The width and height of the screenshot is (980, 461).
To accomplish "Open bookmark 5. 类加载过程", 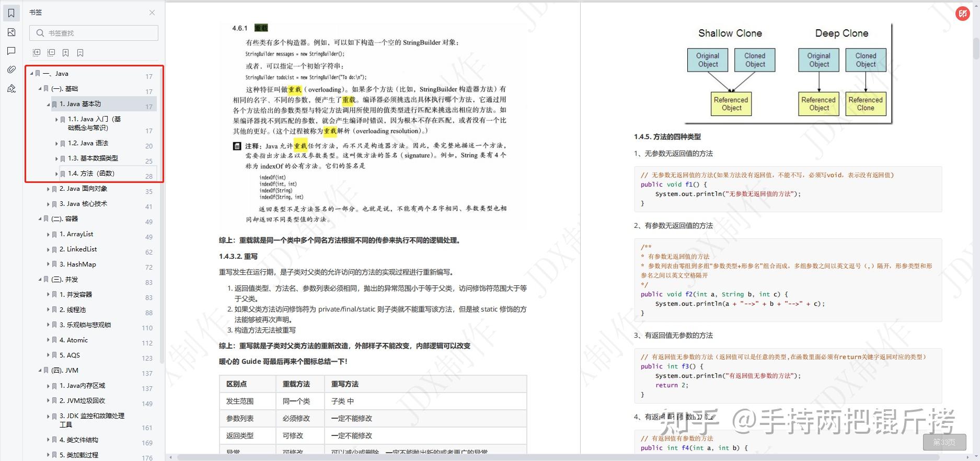I will coord(78,455).
